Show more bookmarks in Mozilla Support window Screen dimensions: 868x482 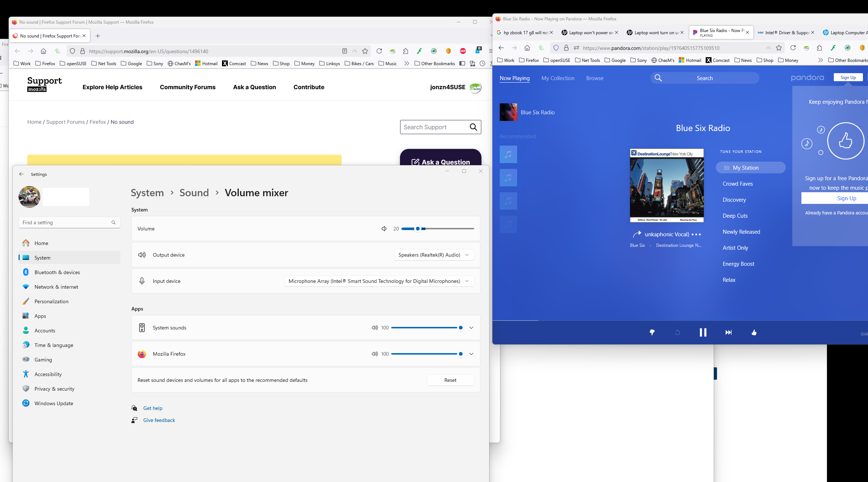pos(407,63)
